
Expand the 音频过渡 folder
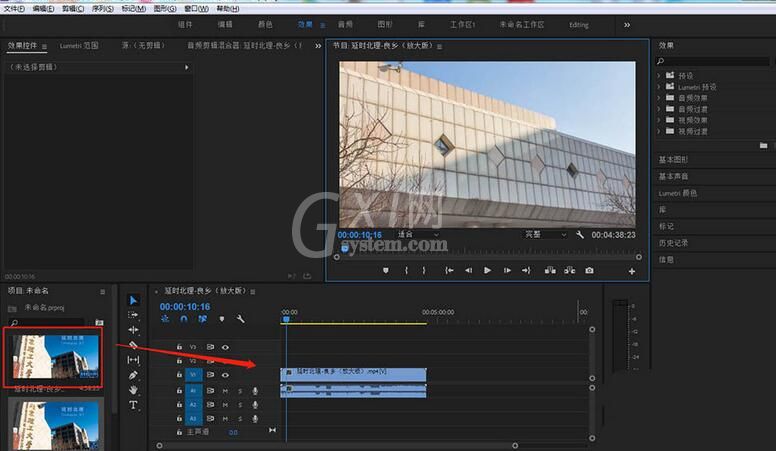659,109
